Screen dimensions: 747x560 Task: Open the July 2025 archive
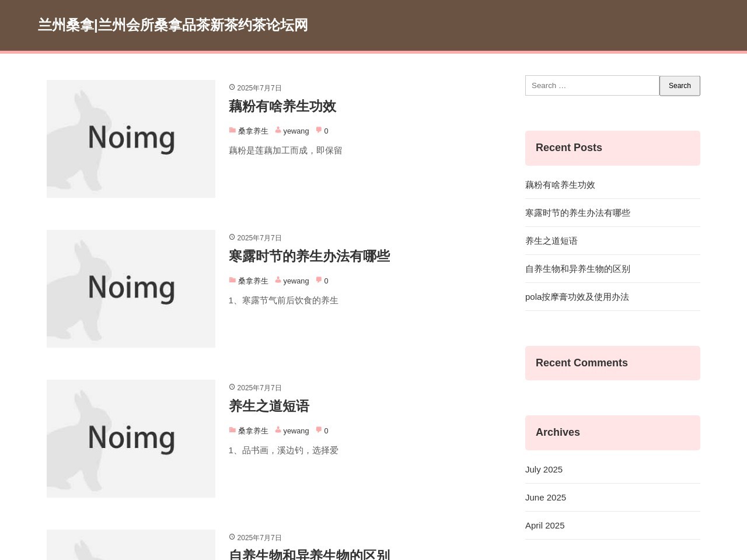[x=544, y=470]
